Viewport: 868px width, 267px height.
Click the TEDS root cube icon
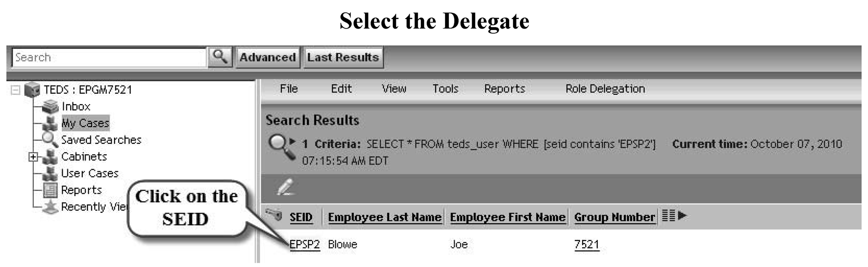coord(32,89)
